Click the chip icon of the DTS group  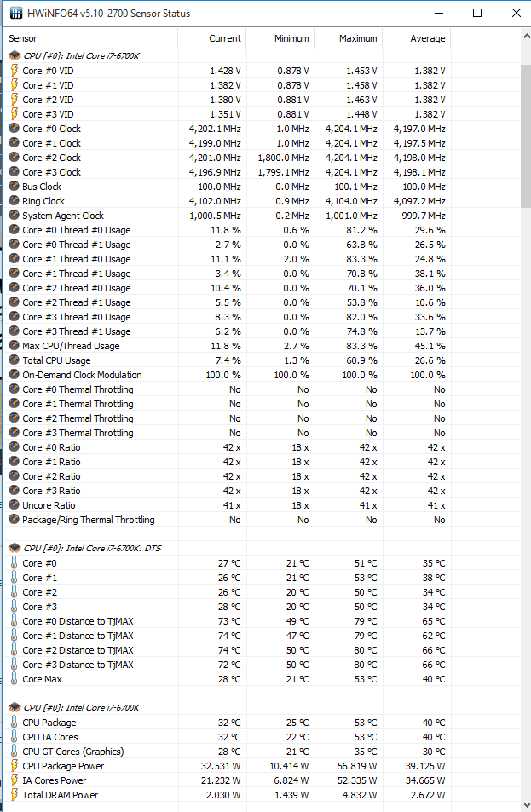(x=14, y=548)
